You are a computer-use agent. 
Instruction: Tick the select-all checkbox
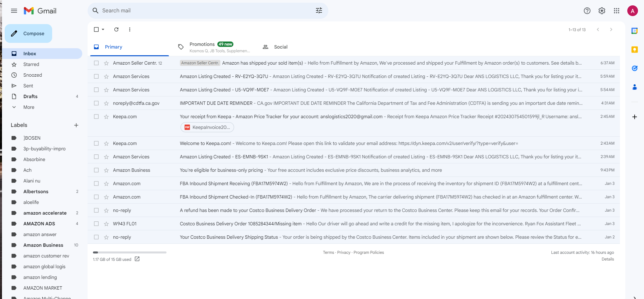(96, 29)
